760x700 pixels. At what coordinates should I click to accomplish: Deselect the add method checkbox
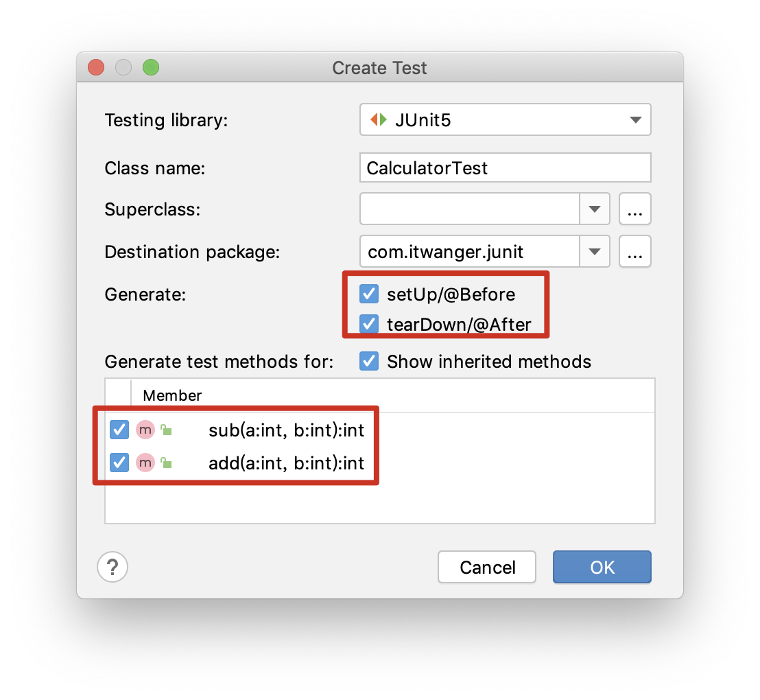click(119, 463)
